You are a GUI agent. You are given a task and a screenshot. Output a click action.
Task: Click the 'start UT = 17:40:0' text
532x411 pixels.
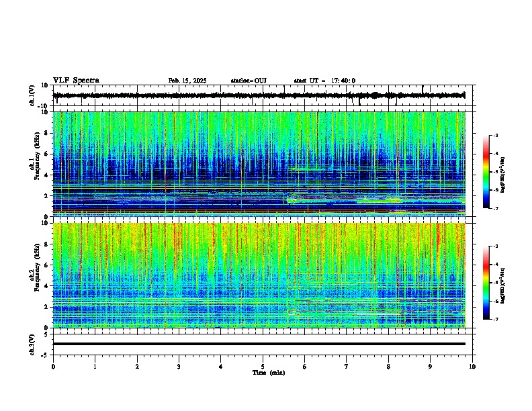[x=324, y=81]
